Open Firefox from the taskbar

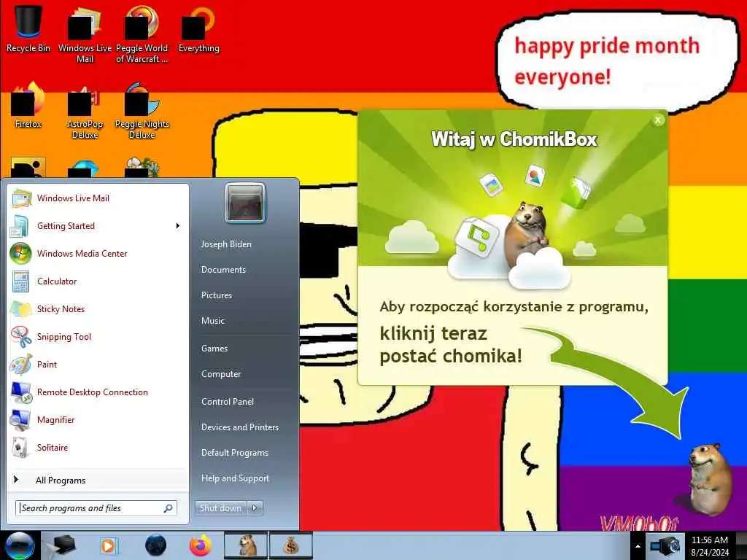coord(201,545)
